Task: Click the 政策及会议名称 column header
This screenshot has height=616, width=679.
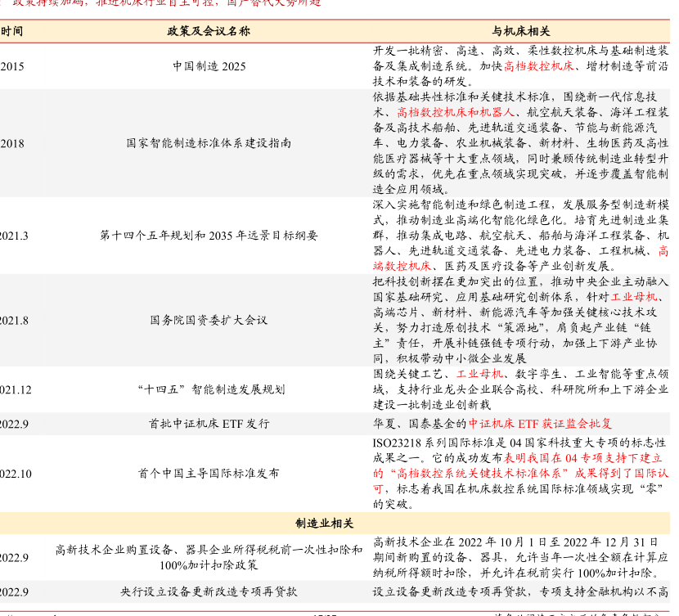Action: pos(209,31)
